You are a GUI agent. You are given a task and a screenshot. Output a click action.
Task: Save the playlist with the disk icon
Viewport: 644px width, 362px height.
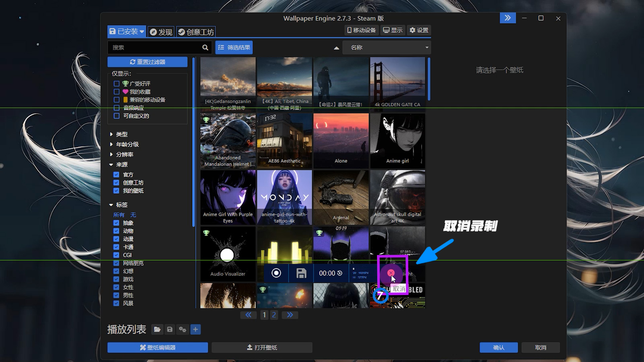tap(170, 329)
